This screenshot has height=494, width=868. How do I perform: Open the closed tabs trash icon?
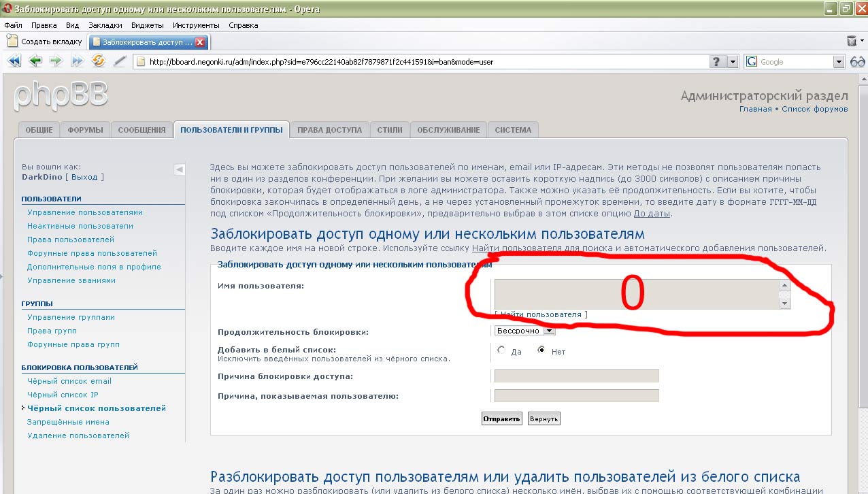[852, 42]
